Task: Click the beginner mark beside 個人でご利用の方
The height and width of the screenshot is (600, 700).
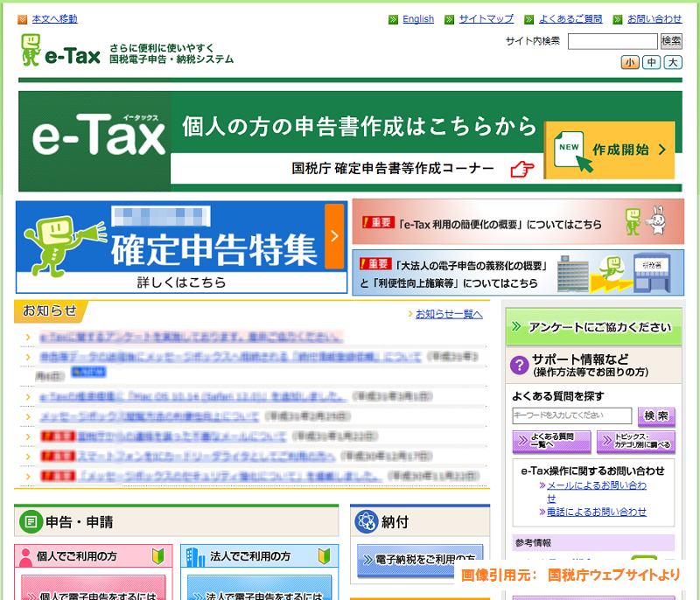Action: coord(158,556)
